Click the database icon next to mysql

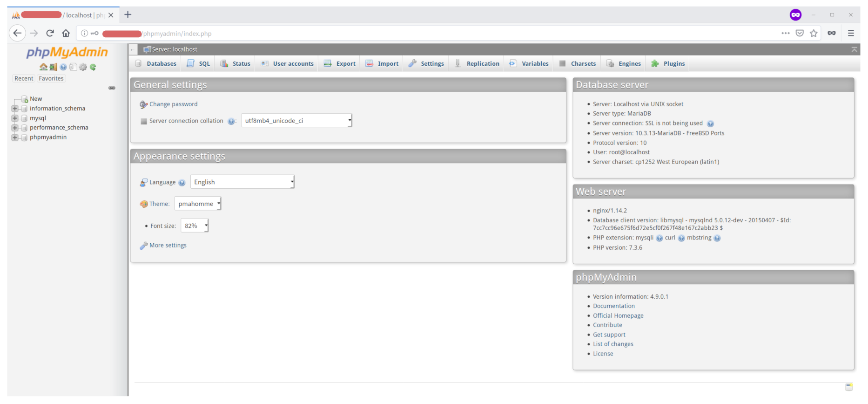[24, 118]
